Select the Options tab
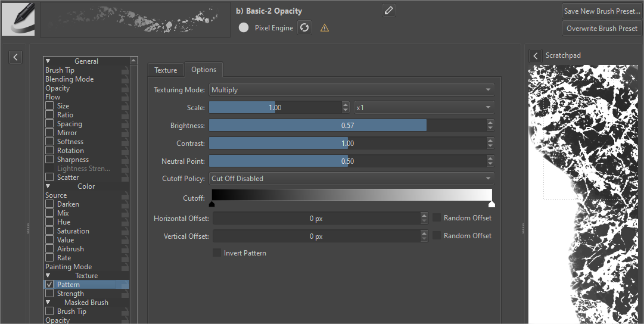Viewport: 644px width, 324px height. [x=204, y=70]
